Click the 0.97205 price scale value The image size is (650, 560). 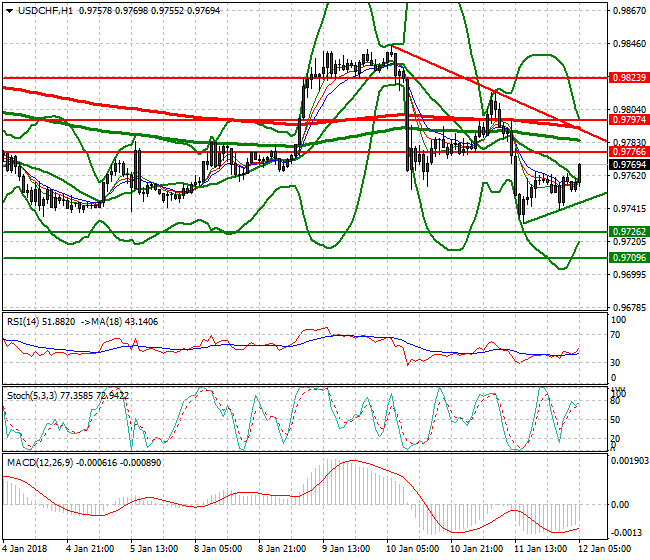tap(629, 242)
